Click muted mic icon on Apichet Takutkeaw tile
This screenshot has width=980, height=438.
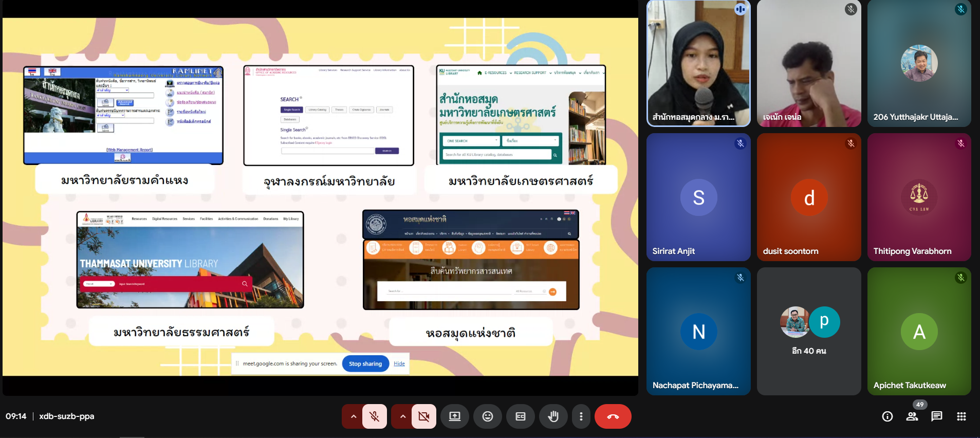[961, 278]
